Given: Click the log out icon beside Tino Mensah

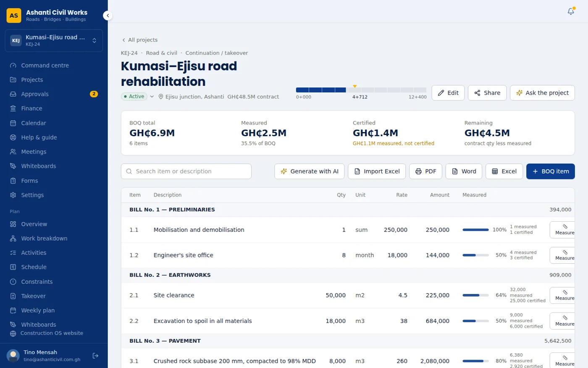Looking at the screenshot, I should click(x=95, y=356).
